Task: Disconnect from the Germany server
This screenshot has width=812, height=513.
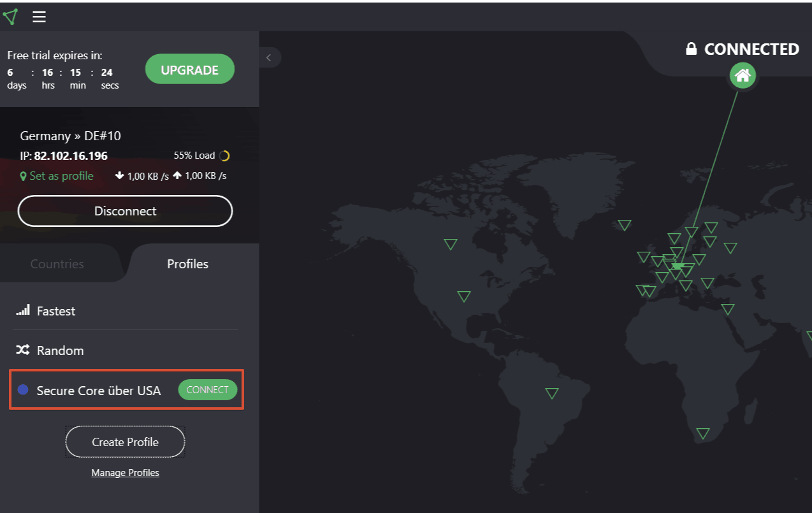Action: pos(125,211)
